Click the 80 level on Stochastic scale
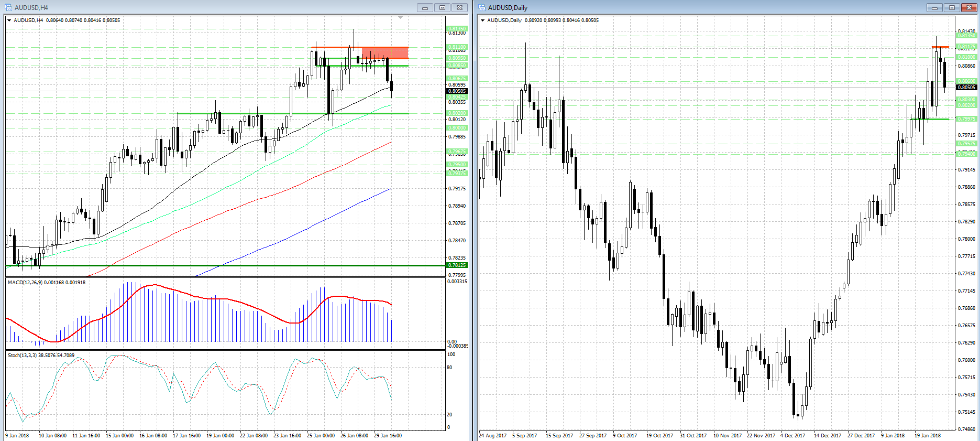Viewport: 980px width, 441px height. (449, 368)
